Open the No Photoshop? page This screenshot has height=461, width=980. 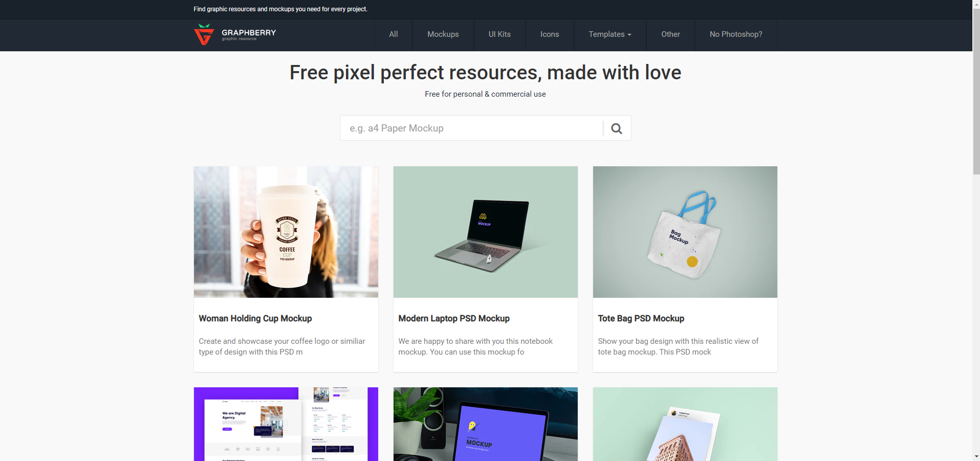(x=736, y=34)
